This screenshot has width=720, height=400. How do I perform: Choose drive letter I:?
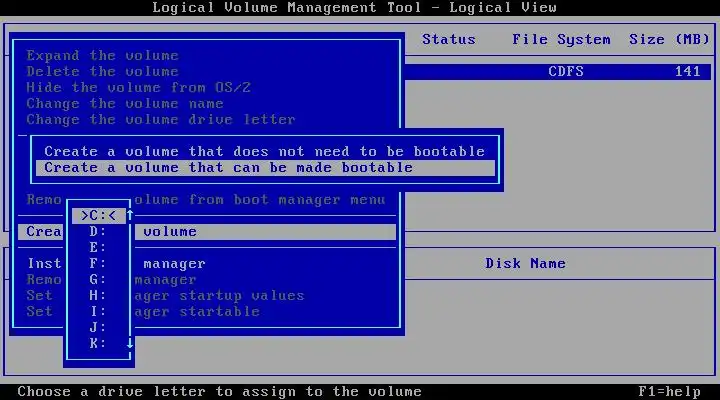(98, 311)
